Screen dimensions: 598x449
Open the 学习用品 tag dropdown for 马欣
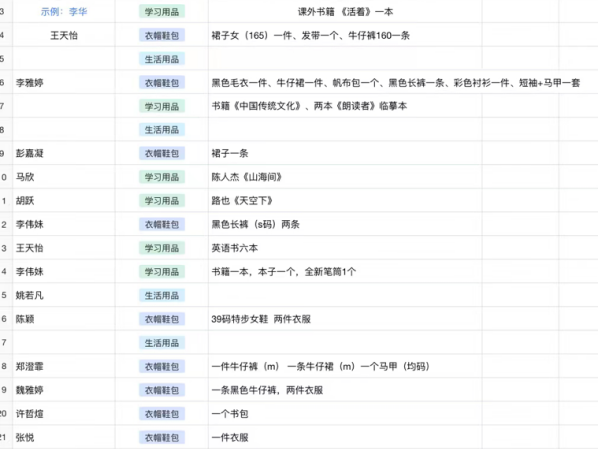point(162,177)
